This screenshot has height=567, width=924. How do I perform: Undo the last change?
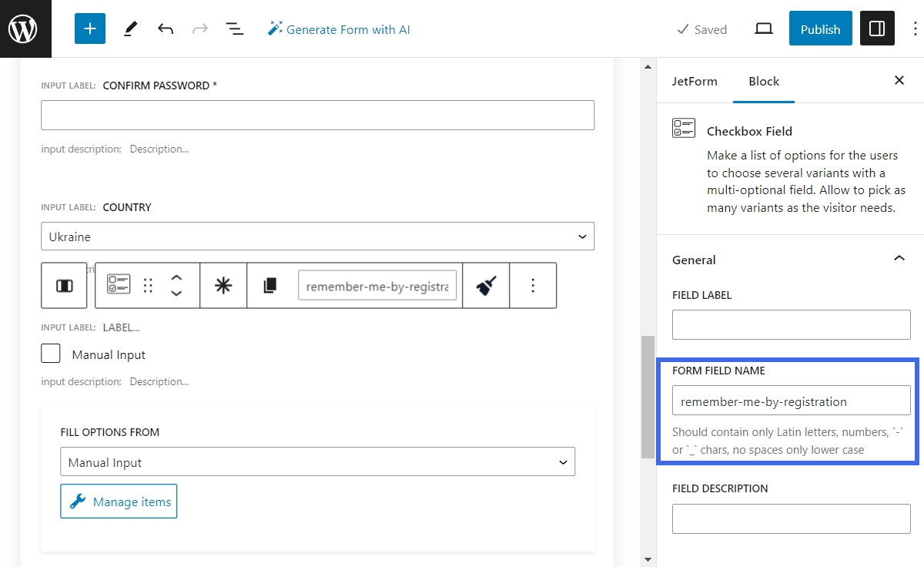coord(166,29)
